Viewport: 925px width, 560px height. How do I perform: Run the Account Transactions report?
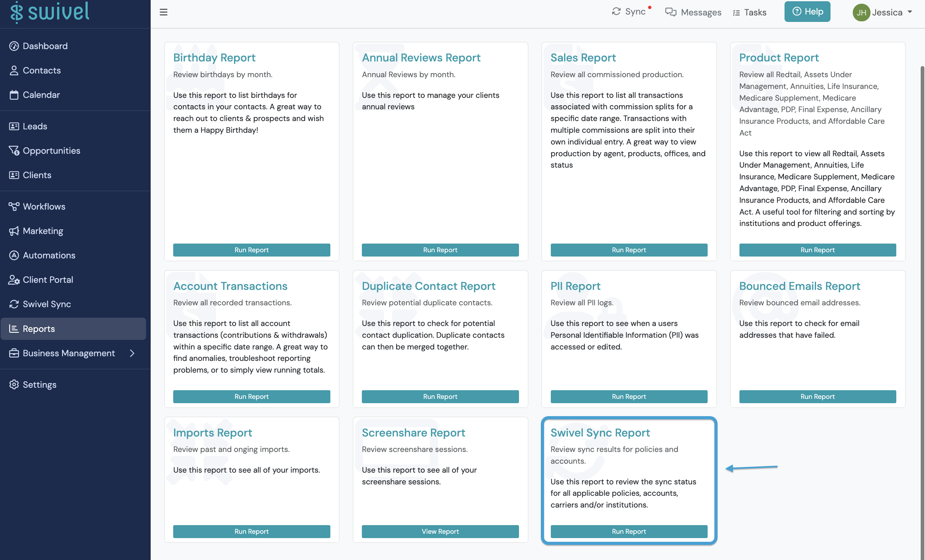[x=252, y=397]
